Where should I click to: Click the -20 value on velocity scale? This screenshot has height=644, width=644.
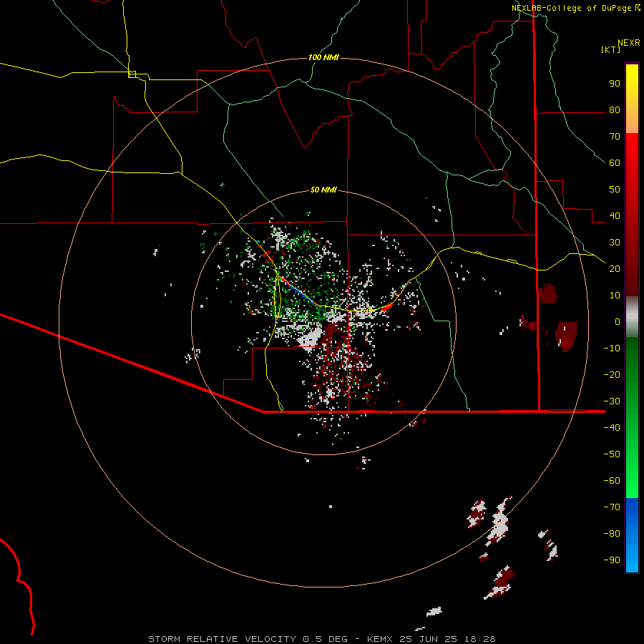(612, 375)
